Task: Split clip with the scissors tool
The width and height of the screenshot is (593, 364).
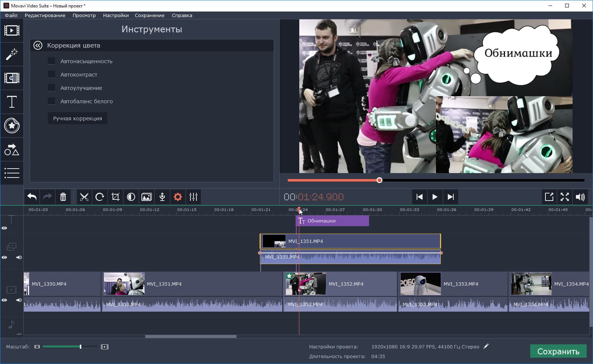Action: point(84,197)
